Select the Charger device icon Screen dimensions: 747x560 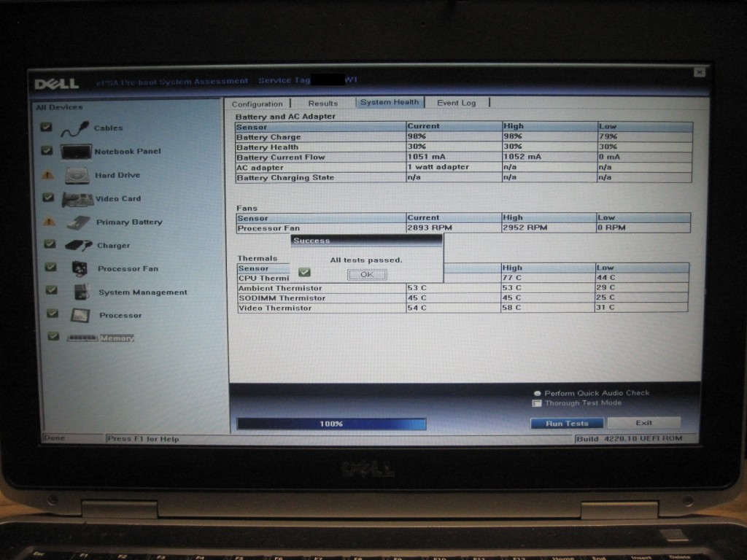(x=79, y=245)
